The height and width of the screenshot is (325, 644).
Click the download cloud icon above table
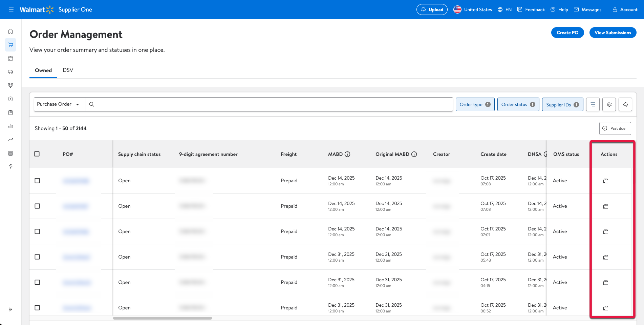[x=625, y=104]
